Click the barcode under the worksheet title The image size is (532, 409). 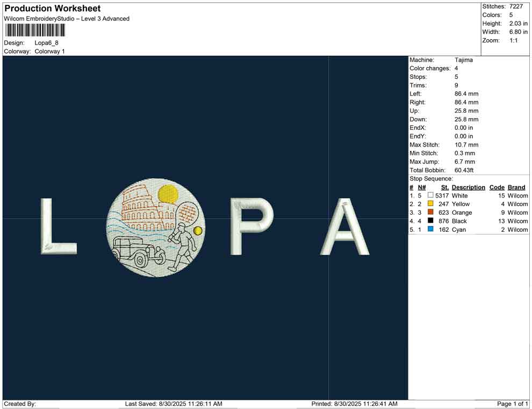35,30
